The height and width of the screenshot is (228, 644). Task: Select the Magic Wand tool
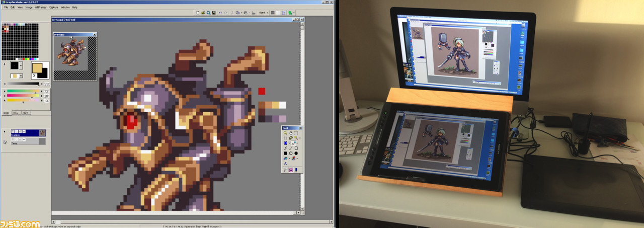[295, 138]
